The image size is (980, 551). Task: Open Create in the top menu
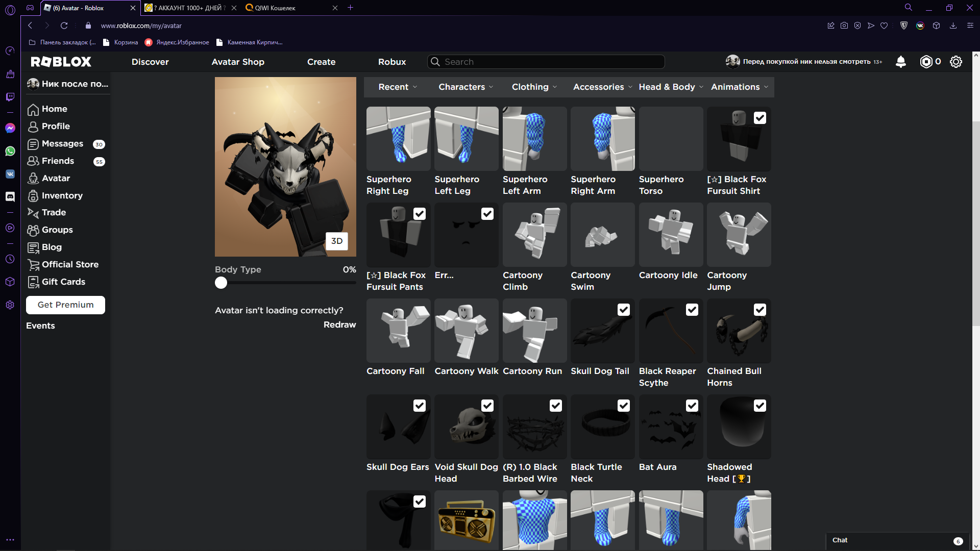coord(322,62)
